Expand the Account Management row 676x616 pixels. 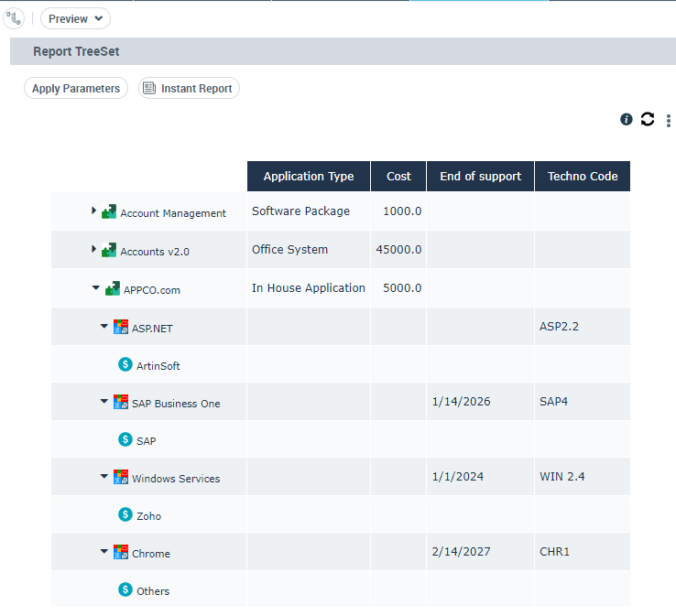click(93, 211)
